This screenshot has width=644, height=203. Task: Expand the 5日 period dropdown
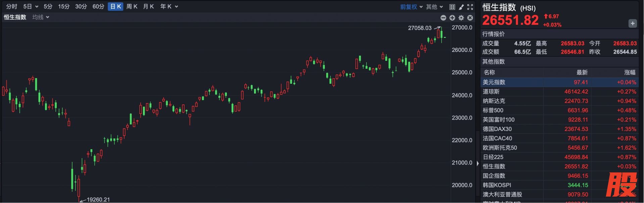point(31,7)
